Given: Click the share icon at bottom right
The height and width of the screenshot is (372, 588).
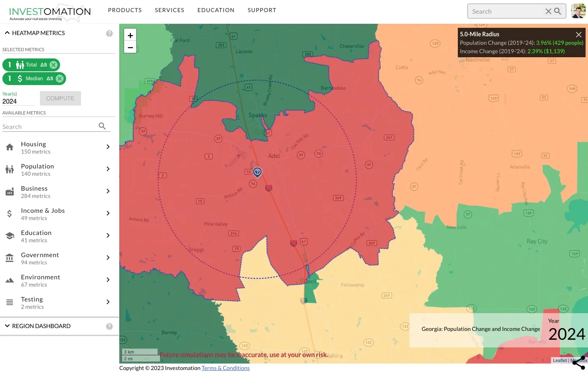Looking at the screenshot, I should pyautogui.click(x=579, y=363).
